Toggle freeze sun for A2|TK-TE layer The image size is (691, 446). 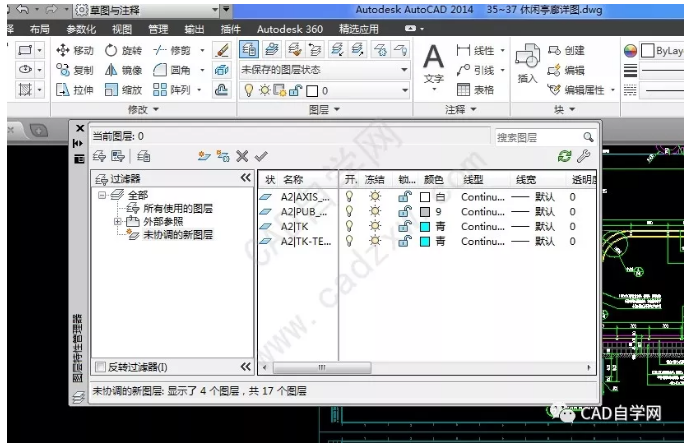(375, 241)
